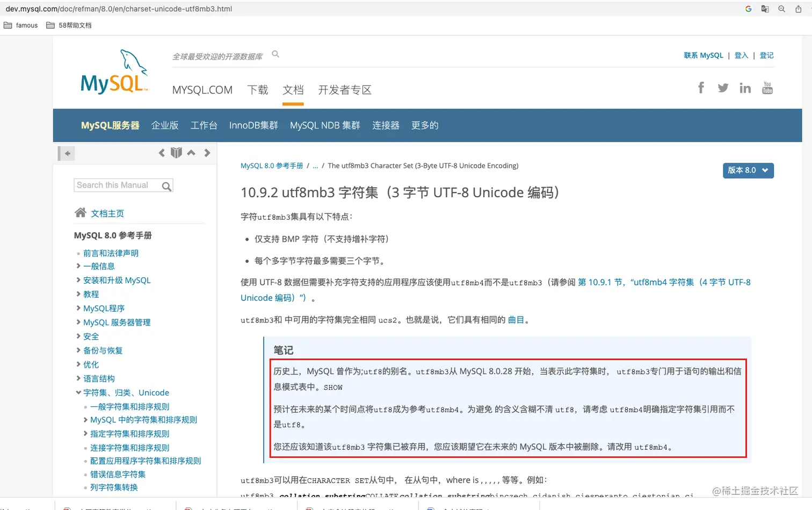Viewport: 812px width, 510px height.
Task: Click the translate page icon in the address bar
Action: (x=765, y=9)
